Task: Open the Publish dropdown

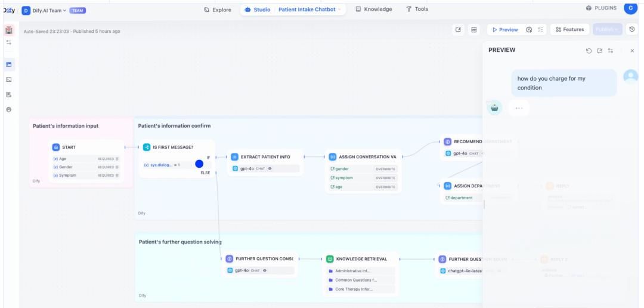Action: pyautogui.click(x=608, y=29)
